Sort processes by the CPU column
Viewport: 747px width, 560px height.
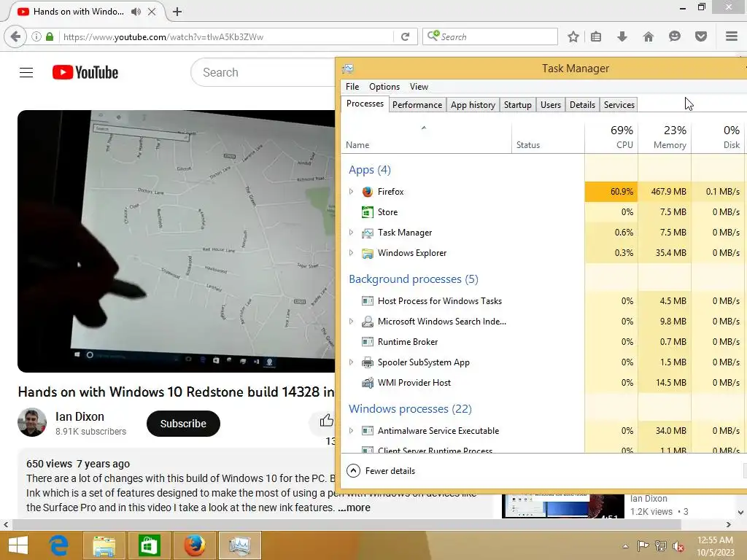(611, 137)
